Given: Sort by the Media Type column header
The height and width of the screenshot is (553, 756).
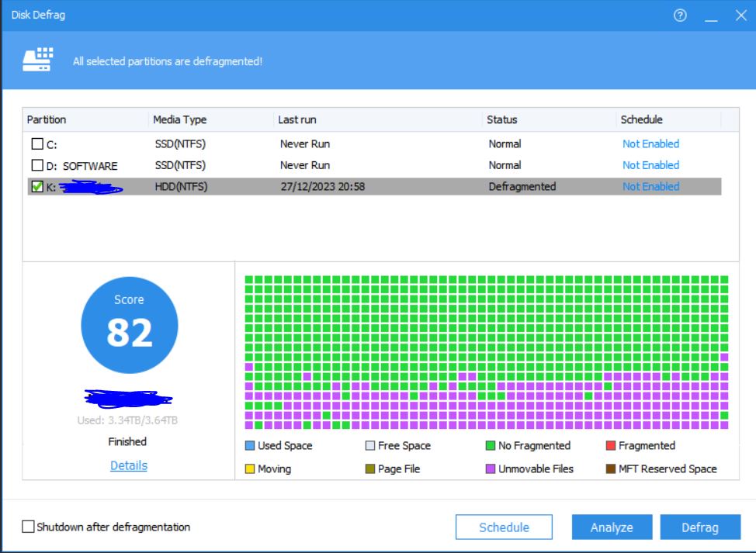Looking at the screenshot, I should click(x=211, y=119).
